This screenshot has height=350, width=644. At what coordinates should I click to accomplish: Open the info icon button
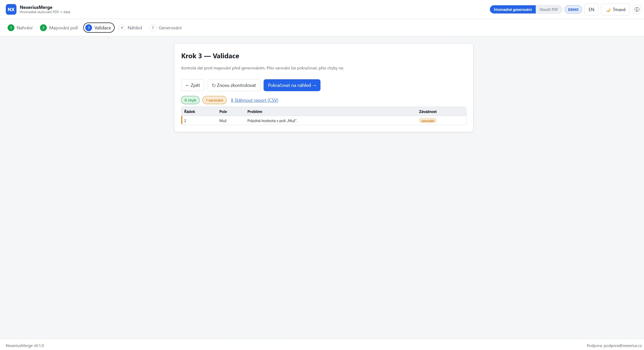click(637, 9)
